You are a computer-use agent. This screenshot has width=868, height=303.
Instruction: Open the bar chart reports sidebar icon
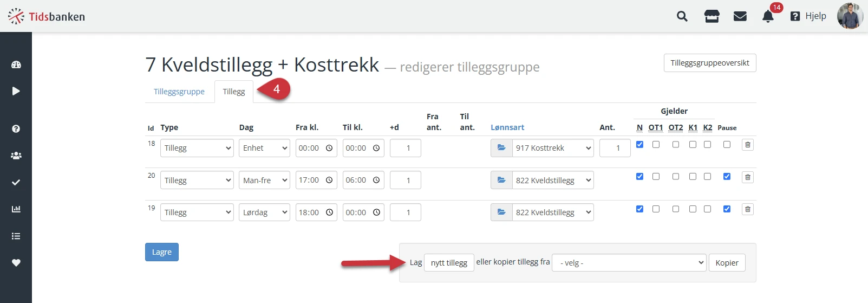(16, 209)
